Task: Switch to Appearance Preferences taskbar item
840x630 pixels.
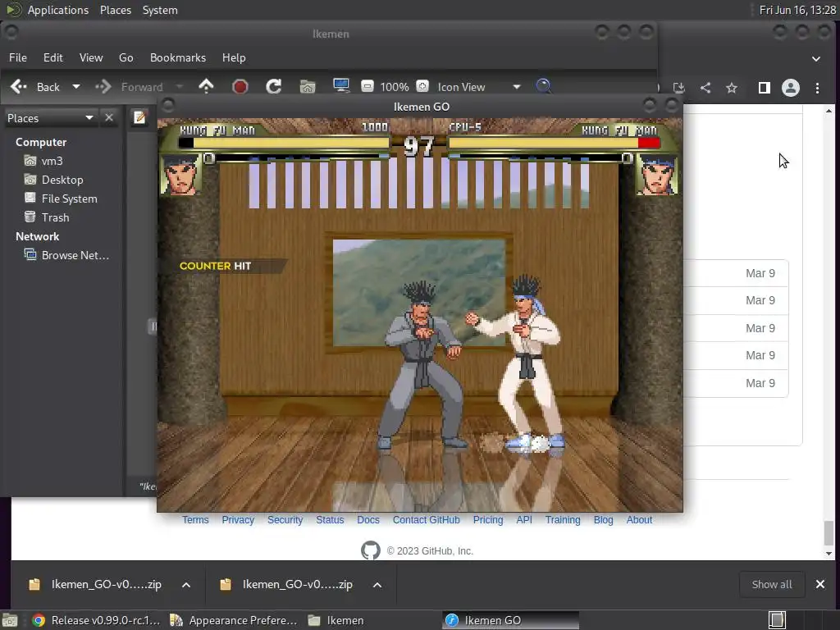Action: [x=233, y=620]
